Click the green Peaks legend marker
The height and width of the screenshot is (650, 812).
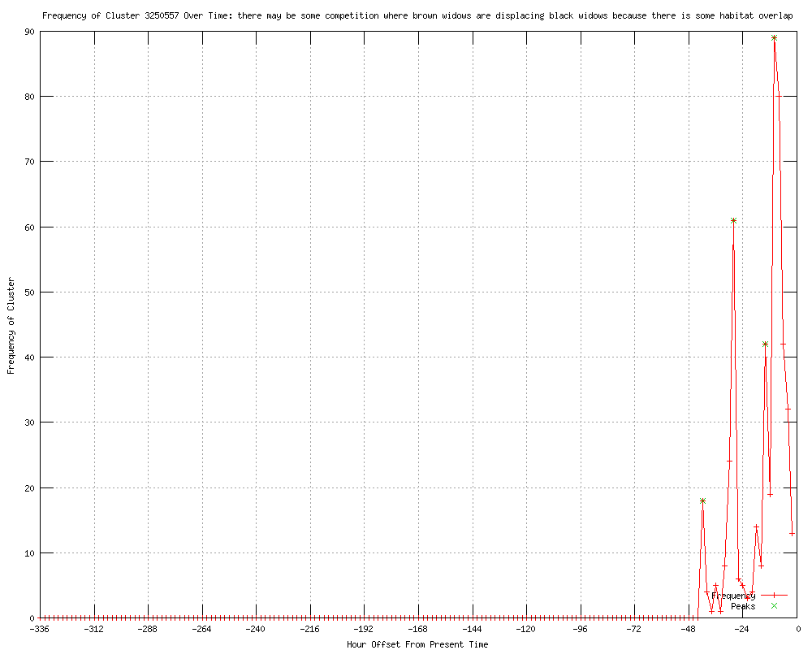click(774, 606)
